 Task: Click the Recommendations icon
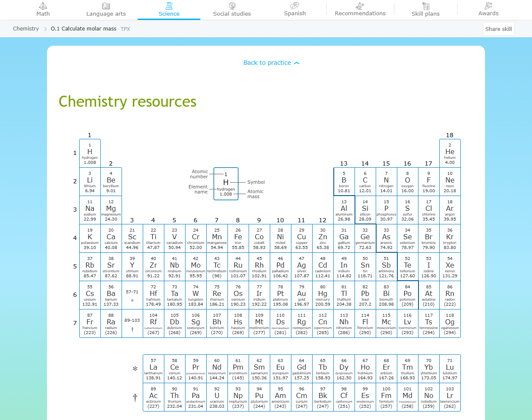(360, 6)
